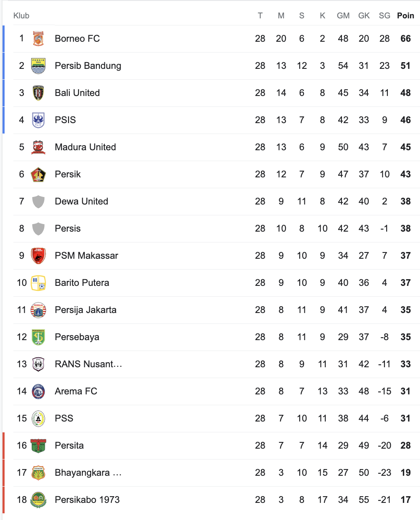Image resolution: width=420 pixels, height=520 pixels.
Task: Open the Madura United logo
Action: (38, 147)
